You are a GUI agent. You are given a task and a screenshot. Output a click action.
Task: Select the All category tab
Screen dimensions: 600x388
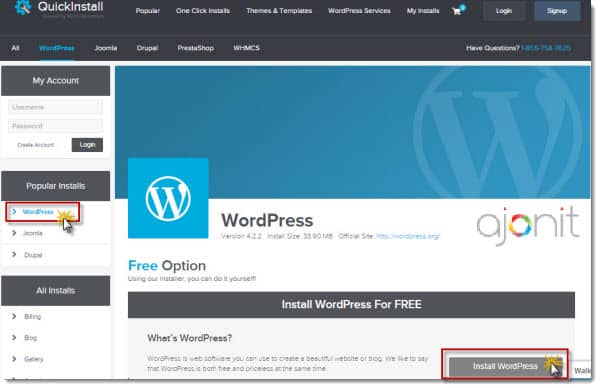pyautogui.click(x=15, y=48)
